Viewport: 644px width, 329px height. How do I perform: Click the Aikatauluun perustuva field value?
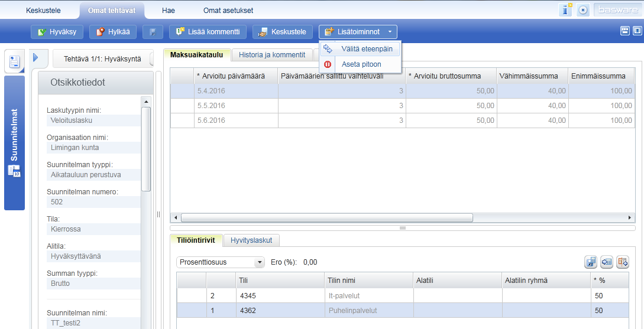93,175
